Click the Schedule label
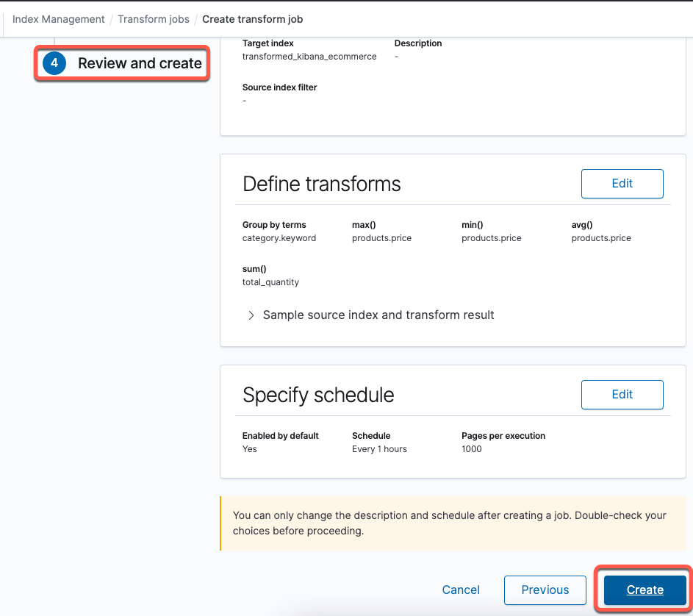Screen dimensions: 693x616 pos(371,436)
